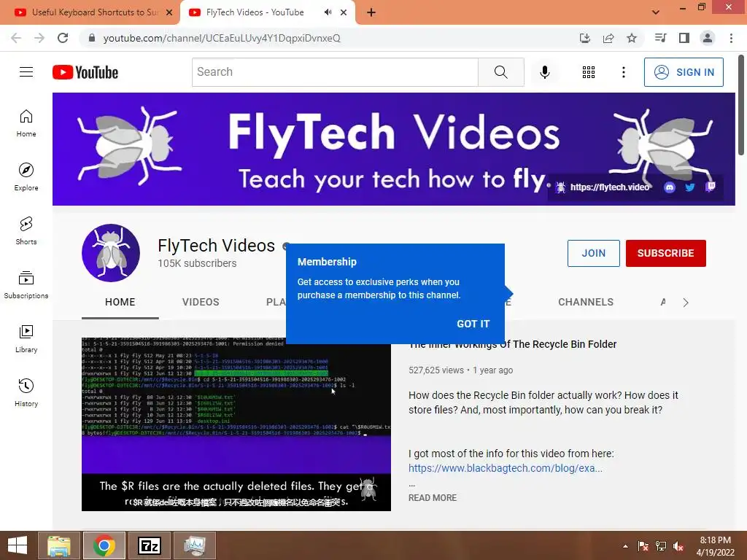
Task: Click the muted volume tray icon
Action: coord(678,546)
